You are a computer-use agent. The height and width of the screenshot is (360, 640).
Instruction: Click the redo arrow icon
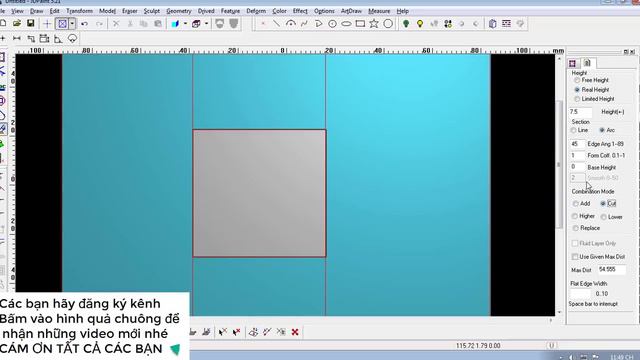[x=99, y=24]
